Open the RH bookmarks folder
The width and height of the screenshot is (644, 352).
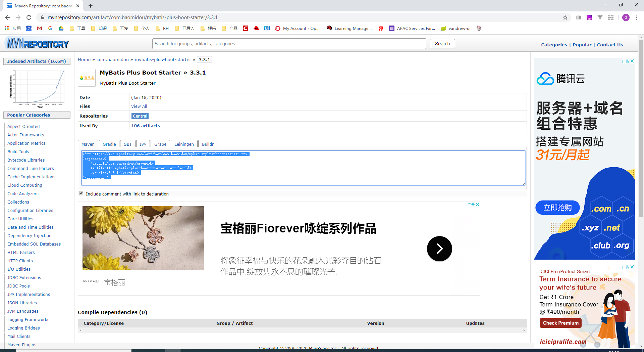(162, 28)
